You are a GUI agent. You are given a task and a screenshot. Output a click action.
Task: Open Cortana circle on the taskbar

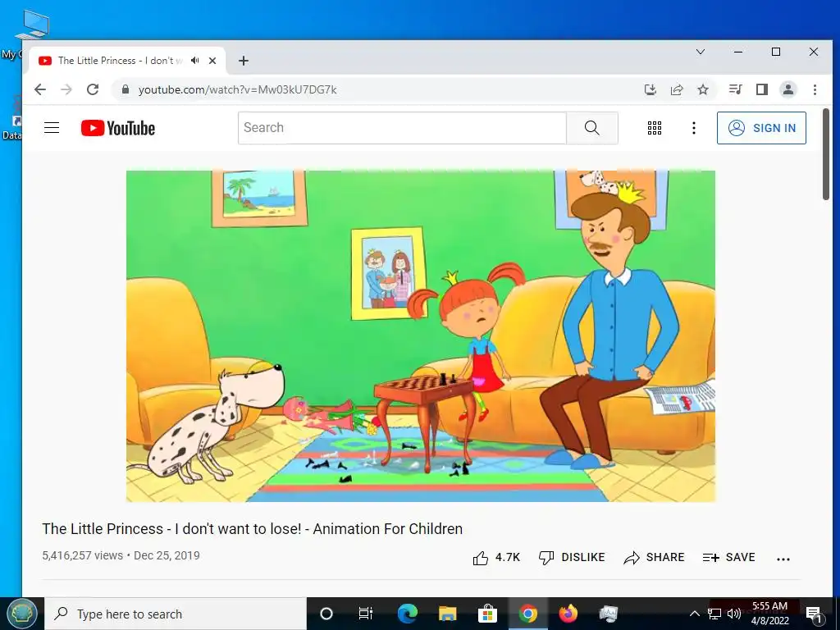click(x=326, y=614)
